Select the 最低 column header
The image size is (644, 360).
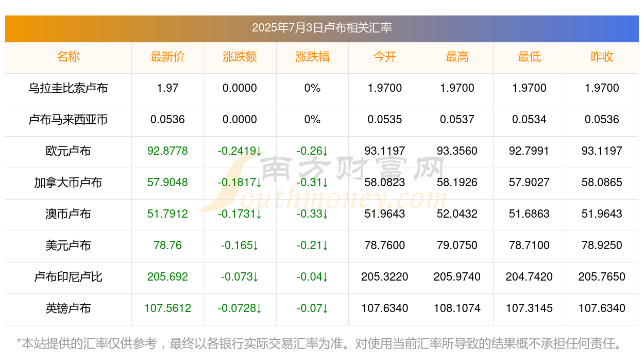tap(530, 57)
